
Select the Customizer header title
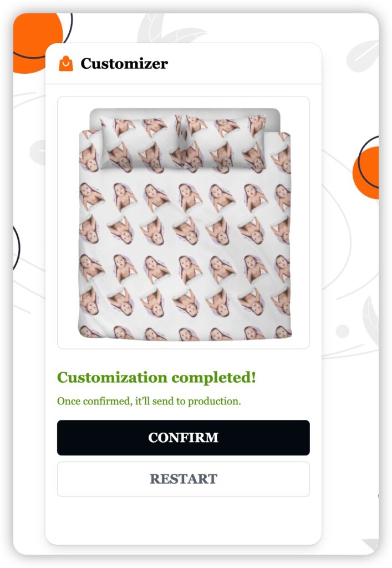[124, 63]
